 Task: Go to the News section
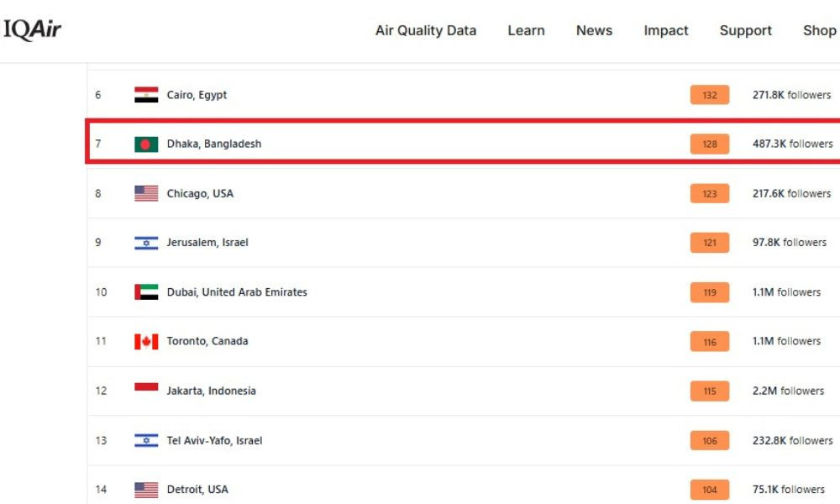[594, 30]
